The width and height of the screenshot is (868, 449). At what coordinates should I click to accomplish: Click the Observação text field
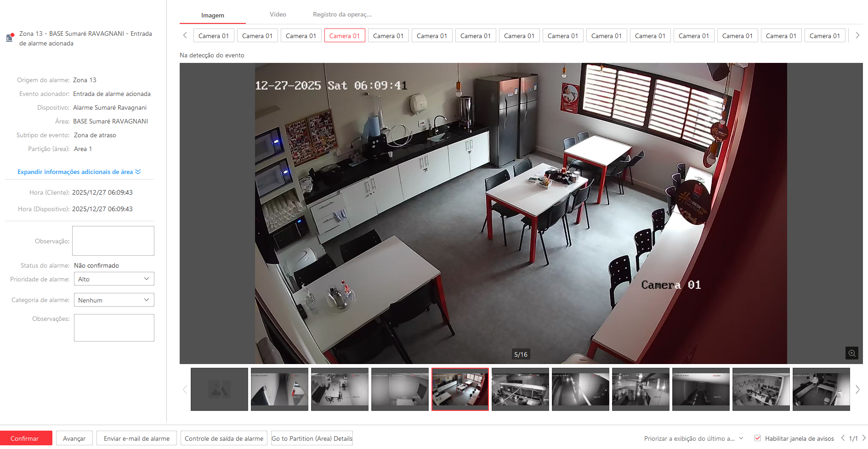click(113, 241)
